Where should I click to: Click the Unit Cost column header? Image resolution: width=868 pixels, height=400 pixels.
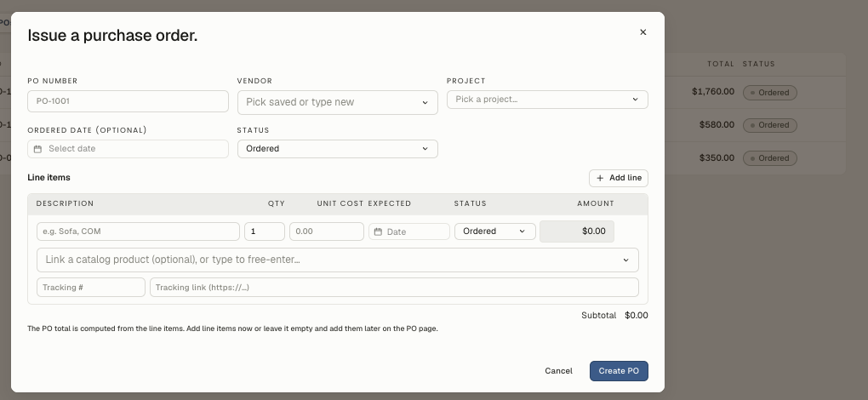(340, 203)
